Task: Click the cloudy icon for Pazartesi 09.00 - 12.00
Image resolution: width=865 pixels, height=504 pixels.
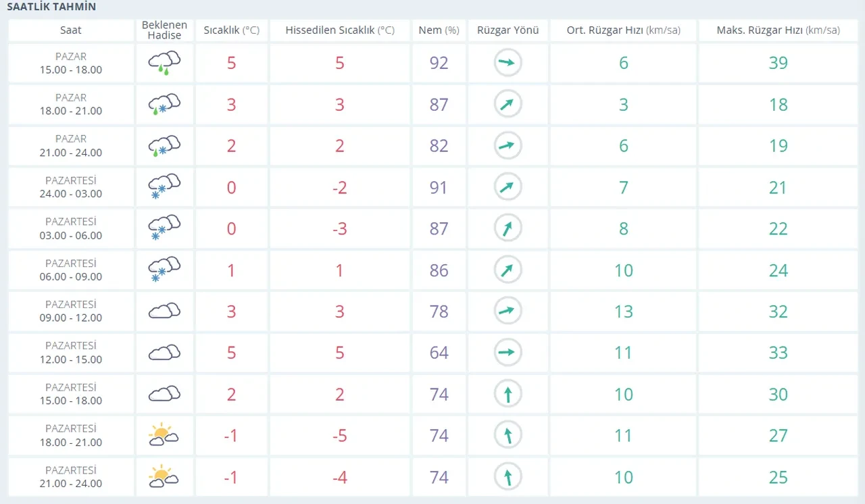Action: point(164,311)
